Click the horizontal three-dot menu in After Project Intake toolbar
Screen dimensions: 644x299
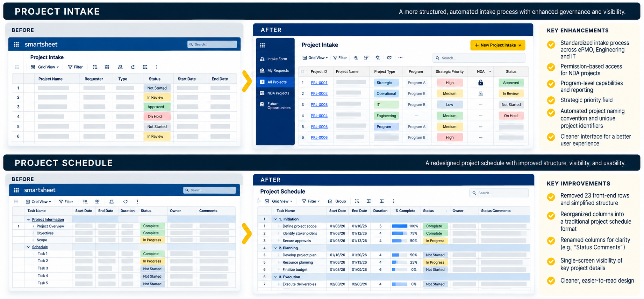click(400, 58)
